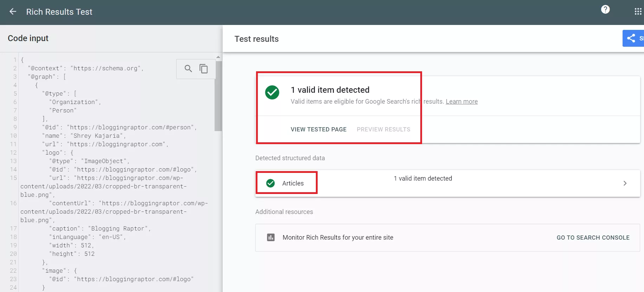Click the "1 valid item detected" heading
The height and width of the screenshot is (292, 644).
(x=330, y=90)
